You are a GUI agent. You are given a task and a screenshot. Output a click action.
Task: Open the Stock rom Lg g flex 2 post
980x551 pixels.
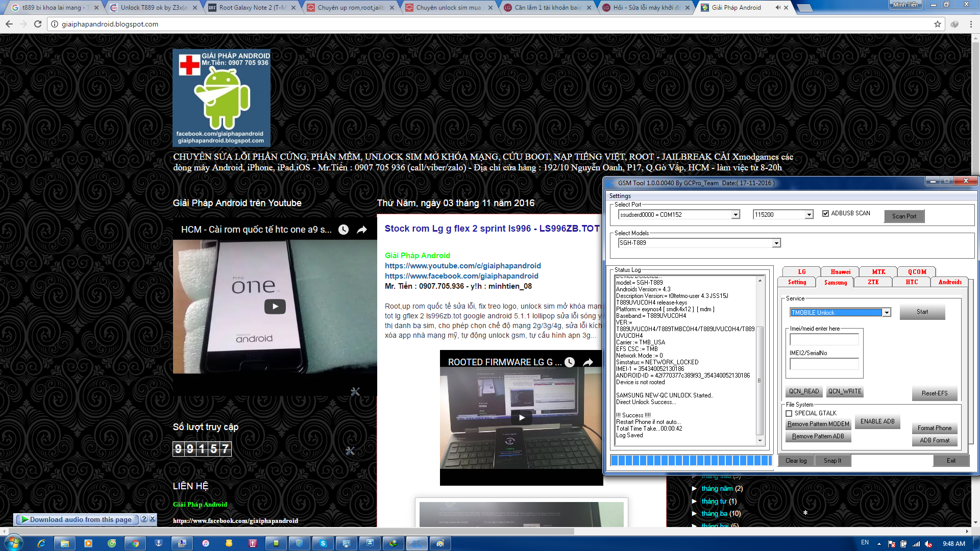(x=492, y=229)
